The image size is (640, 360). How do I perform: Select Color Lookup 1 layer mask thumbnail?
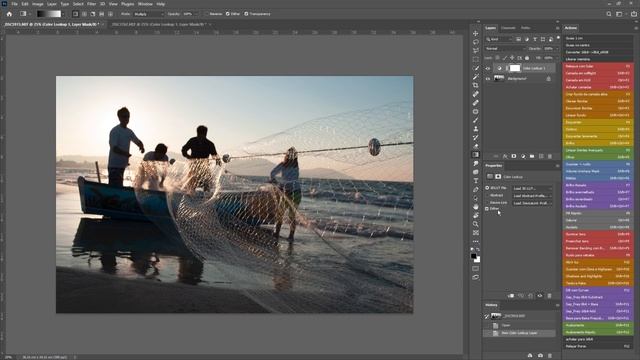(515, 68)
